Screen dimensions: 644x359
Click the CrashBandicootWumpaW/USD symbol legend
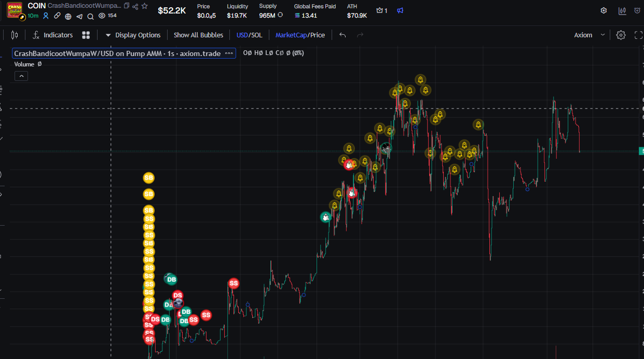point(117,53)
